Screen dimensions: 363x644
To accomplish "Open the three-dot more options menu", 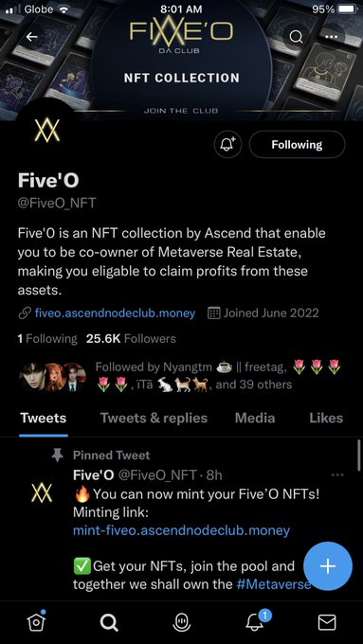I will coord(331,37).
